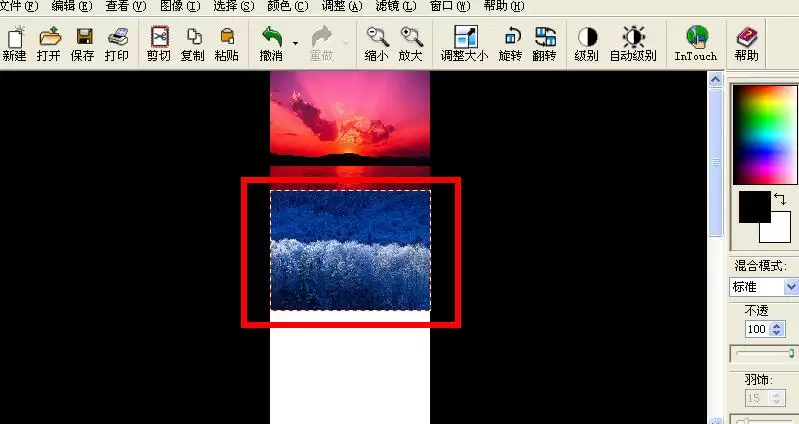This screenshot has width=799, height=424.
Task: Print using the 打印 icon
Action: (x=118, y=38)
